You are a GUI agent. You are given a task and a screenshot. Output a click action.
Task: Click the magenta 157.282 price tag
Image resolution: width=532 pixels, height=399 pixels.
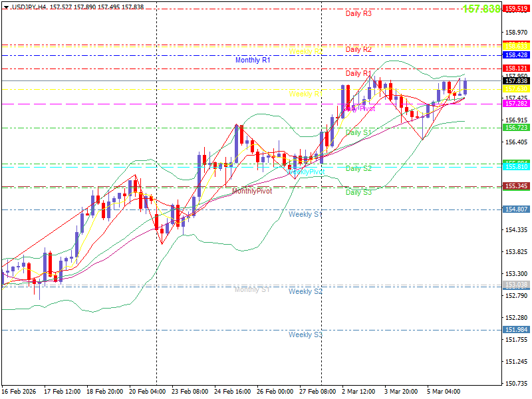[x=516, y=104]
